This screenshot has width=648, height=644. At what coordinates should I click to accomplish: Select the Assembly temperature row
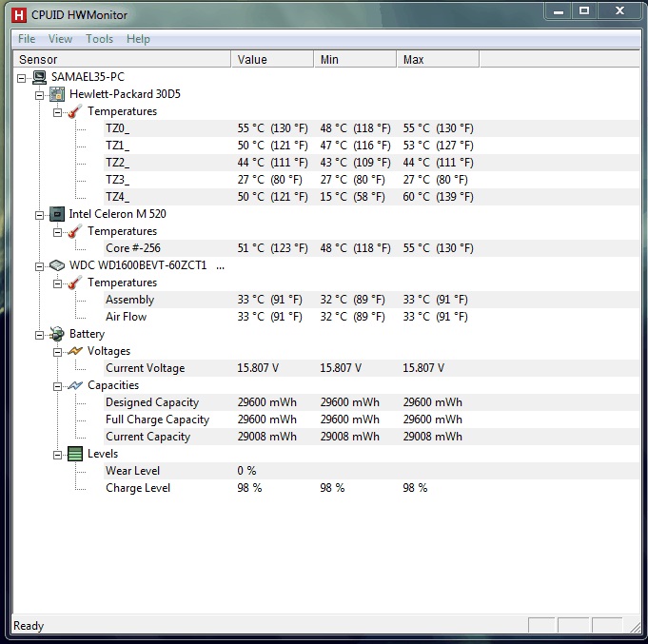[x=371, y=300]
